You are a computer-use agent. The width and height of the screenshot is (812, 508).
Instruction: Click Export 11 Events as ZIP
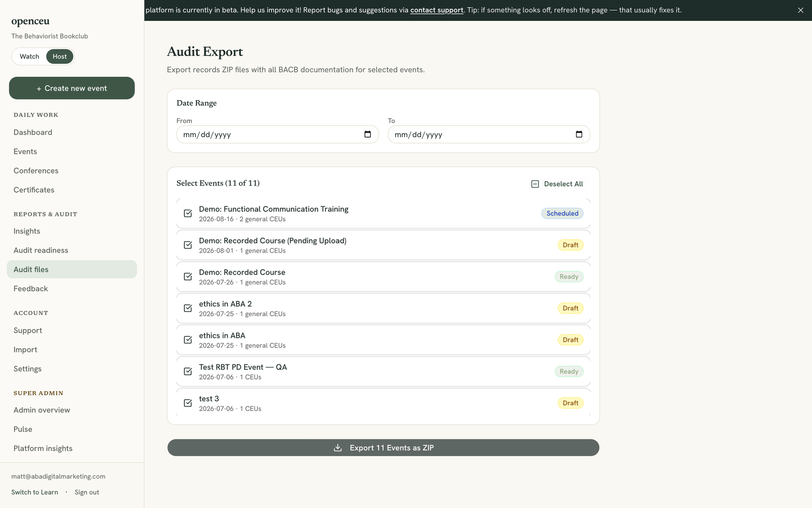point(383,448)
